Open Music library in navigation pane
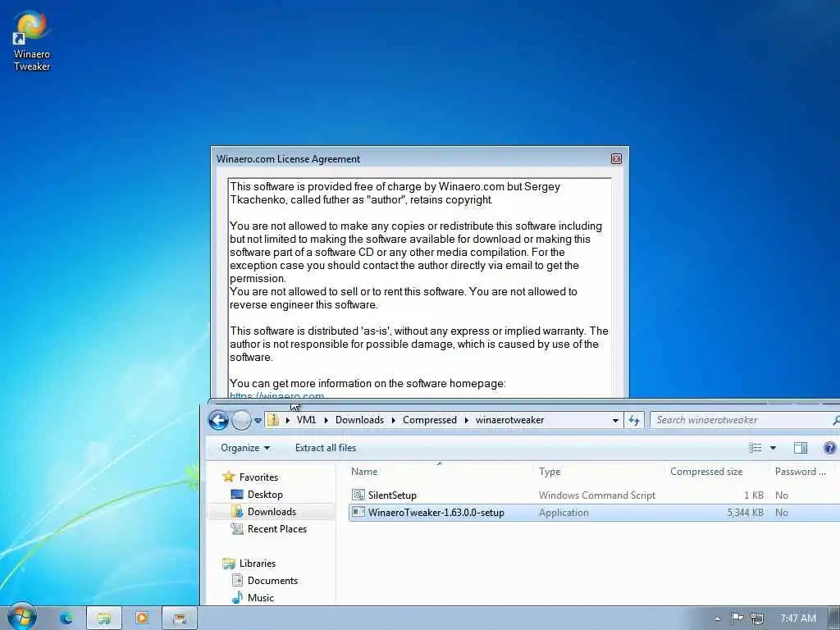Viewport: 840px width, 630px height. 260,597
